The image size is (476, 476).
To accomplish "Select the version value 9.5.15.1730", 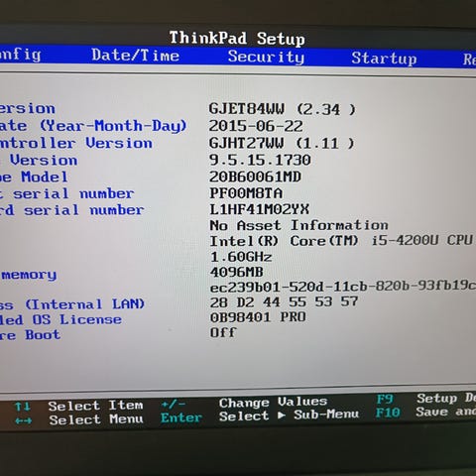I will pyautogui.click(x=260, y=160).
